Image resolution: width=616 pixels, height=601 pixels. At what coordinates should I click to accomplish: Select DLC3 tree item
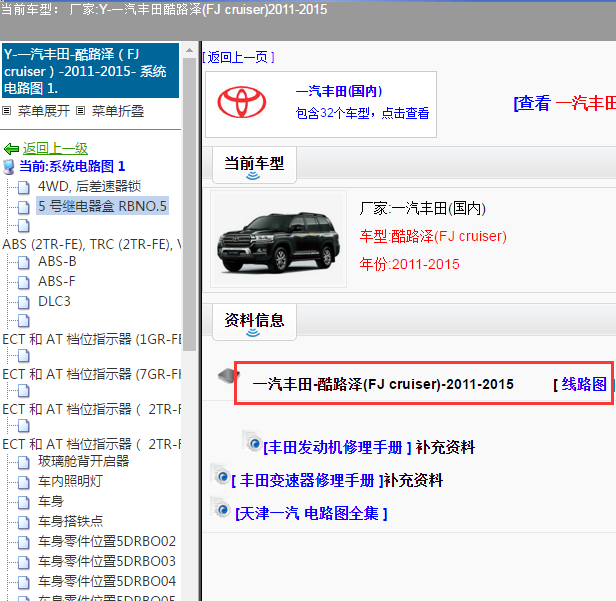[54, 302]
